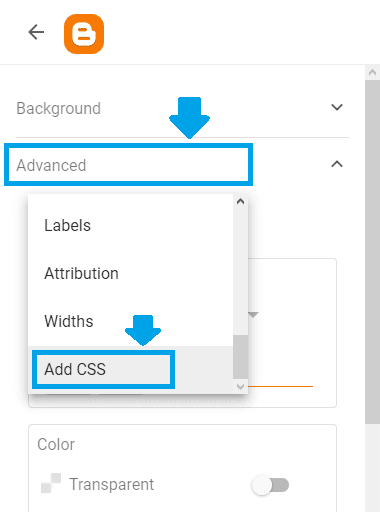Viewport: 380px width, 512px height.
Task: Click the main panel scrollbar thumb
Action: click(372, 252)
